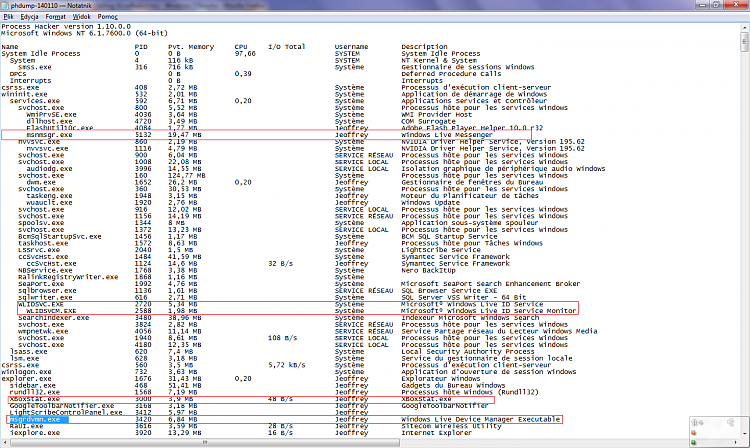The width and height of the screenshot is (750, 448).
Task: Click the '97,66' CPU value
Action: tap(245, 54)
